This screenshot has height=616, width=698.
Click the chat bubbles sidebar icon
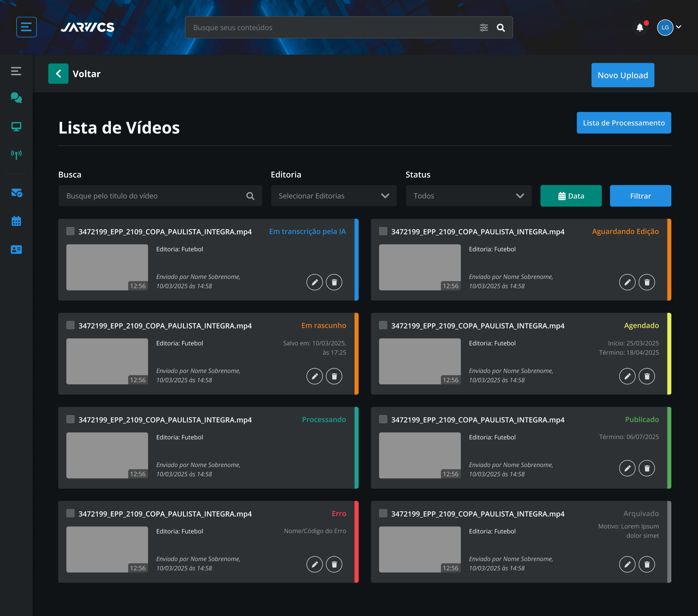tap(16, 98)
